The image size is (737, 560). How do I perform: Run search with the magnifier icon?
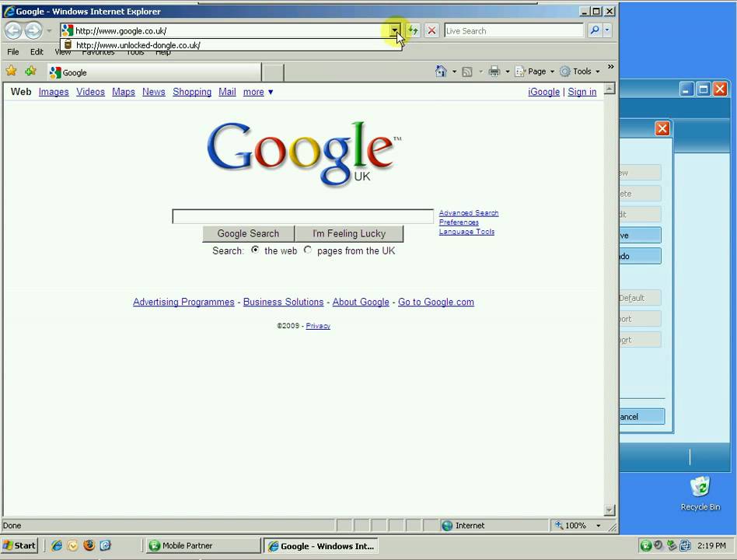594,30
